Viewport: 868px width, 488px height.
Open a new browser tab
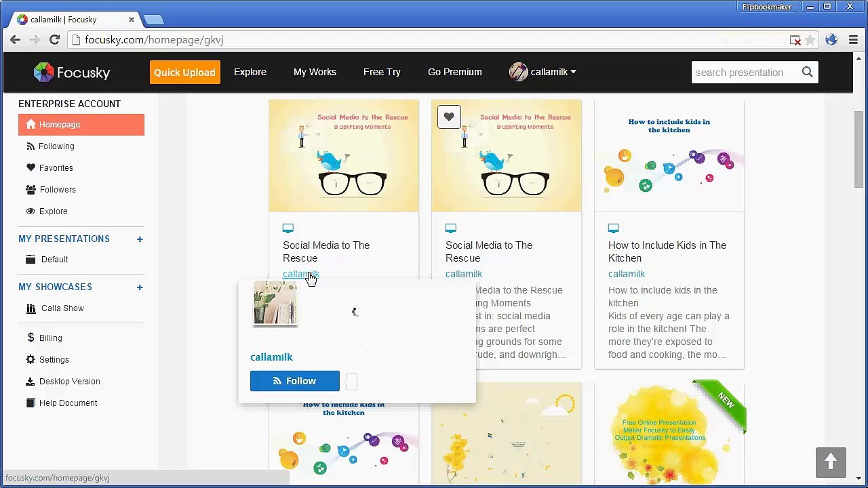(154, 20)
